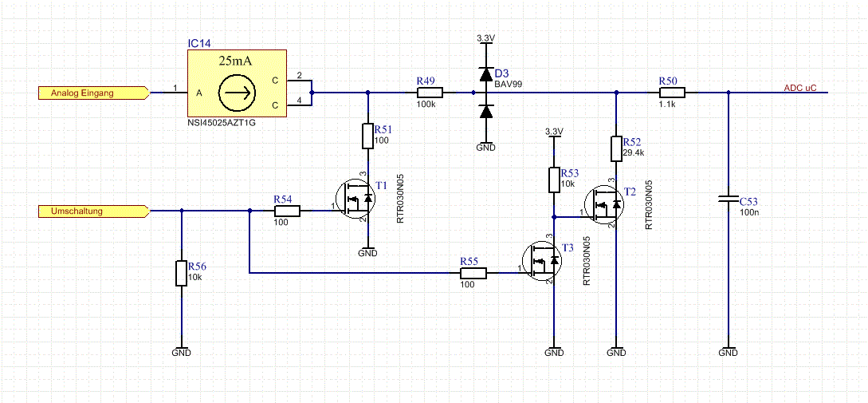The height and width of the screenshot is (403, 868).
Task: Click the 1.1k value of R50
Action: click(666, 103)
